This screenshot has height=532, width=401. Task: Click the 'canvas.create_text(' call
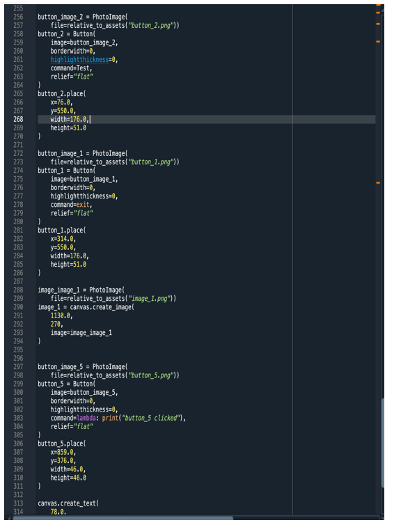68,503
